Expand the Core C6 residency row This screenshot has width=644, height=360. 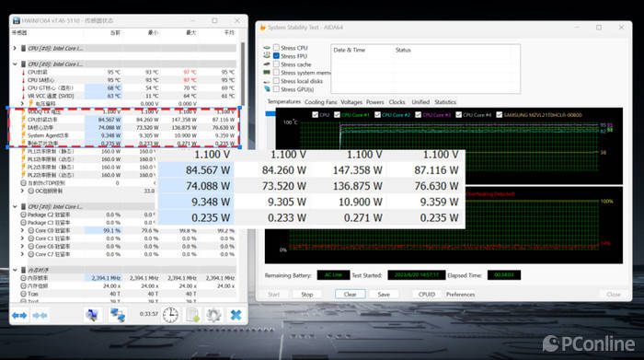tap(22, 246)
